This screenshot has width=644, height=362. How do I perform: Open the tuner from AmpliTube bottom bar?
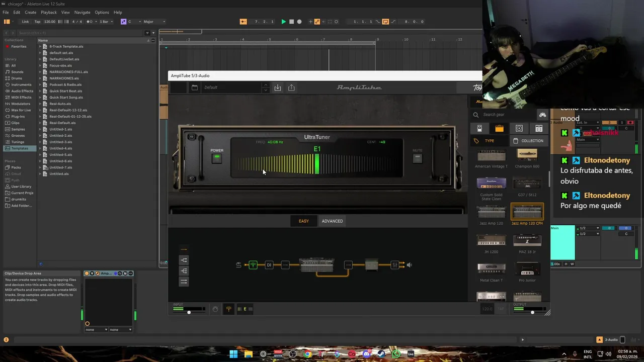click(228, 309)
